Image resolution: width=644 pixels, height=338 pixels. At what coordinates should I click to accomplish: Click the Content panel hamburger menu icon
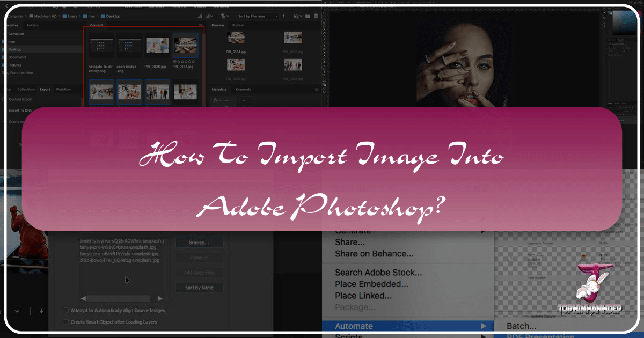click(x=201, y=25)
